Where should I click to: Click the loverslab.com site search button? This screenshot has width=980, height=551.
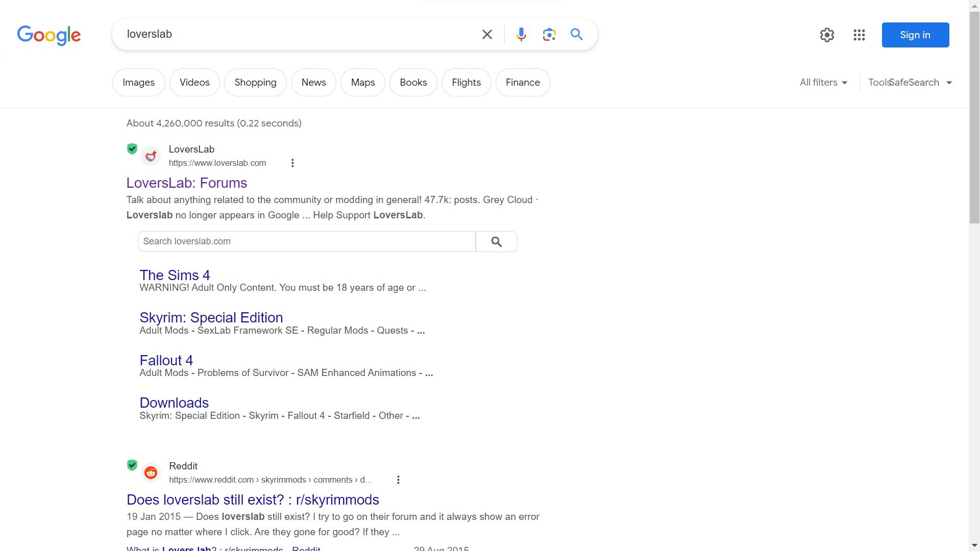pyautogui.click(x=497, y=241)
